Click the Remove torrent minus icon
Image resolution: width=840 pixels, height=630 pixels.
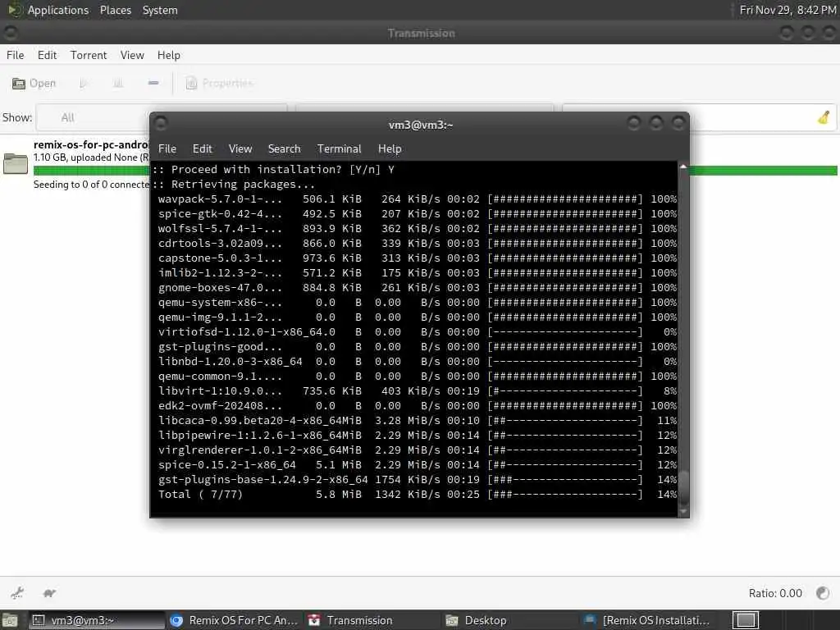click(153, 83)
